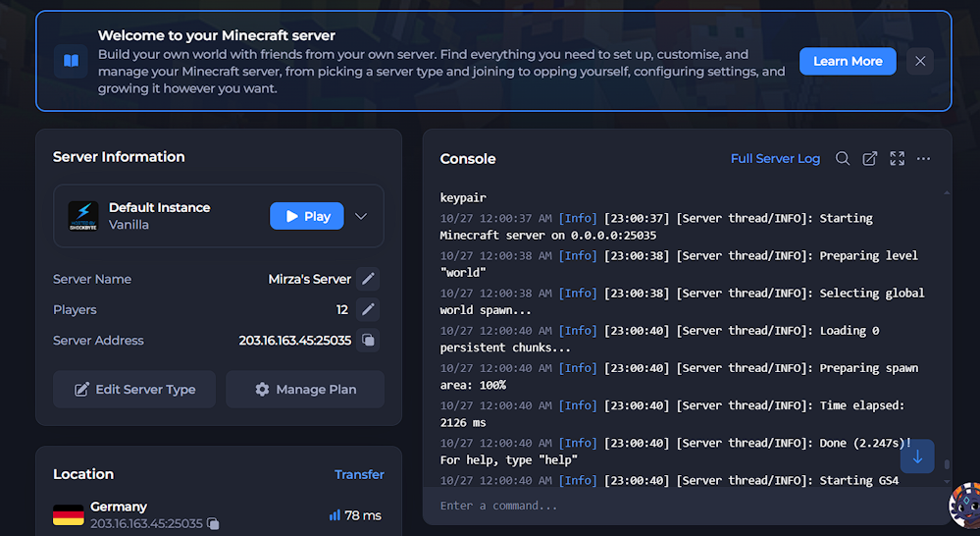
Task: Dismiss the welcome banner with X
Action: 920,61
